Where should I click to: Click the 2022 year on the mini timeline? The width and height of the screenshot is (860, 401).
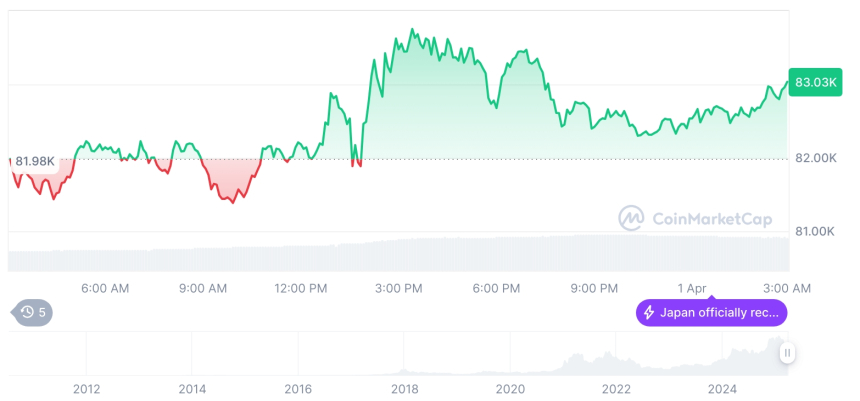(x=616, y=389)
